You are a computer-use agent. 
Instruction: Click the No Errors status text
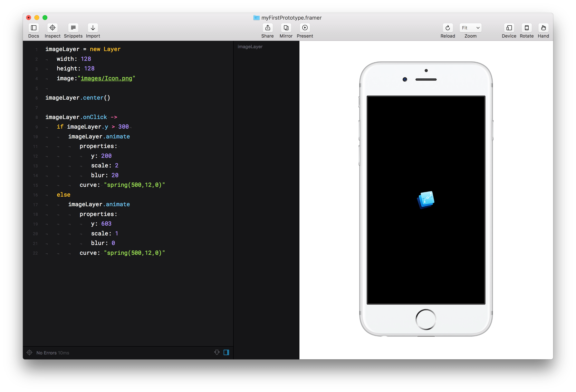tap(48, 353)
